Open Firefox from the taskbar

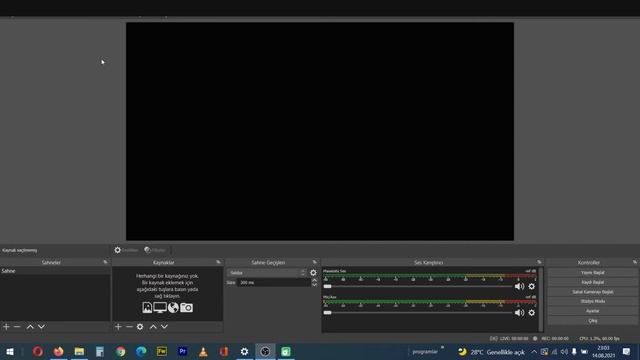58,351
